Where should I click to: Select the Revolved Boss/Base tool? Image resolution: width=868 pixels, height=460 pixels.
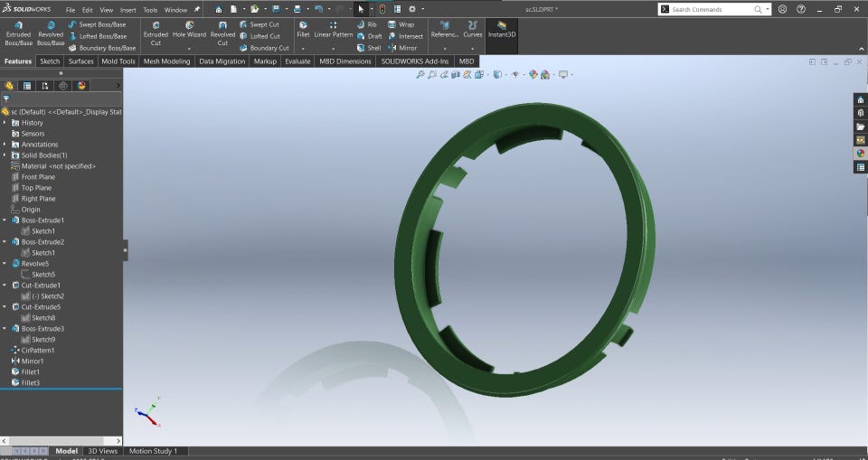click(51, 33)
